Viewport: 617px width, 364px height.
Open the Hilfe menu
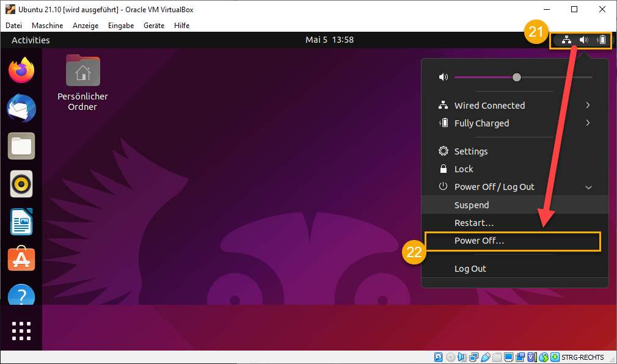(182, 25)
